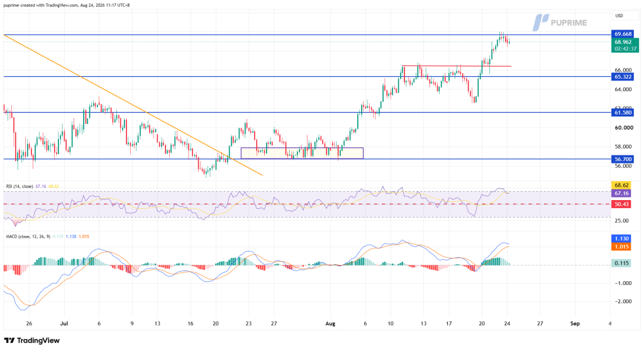Click the 60.000 price axis label
The width and height of the screenshot is (644, 351).
[623, 128]
